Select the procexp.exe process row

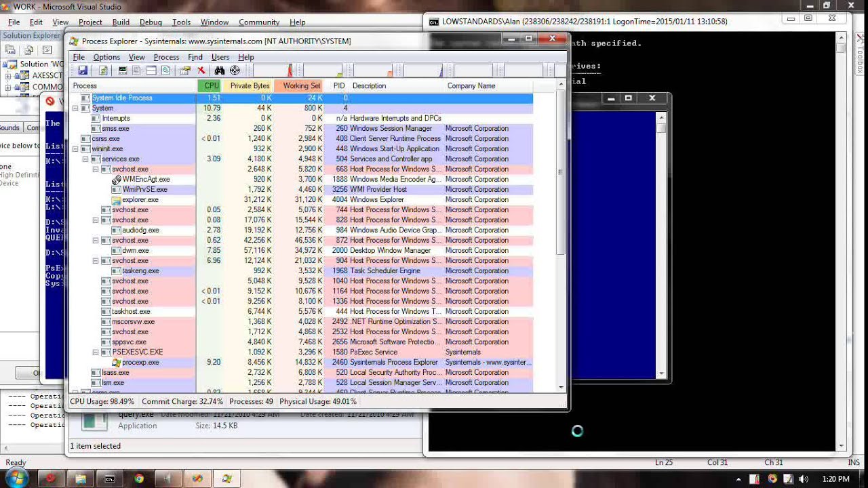(x=302, y=363)
